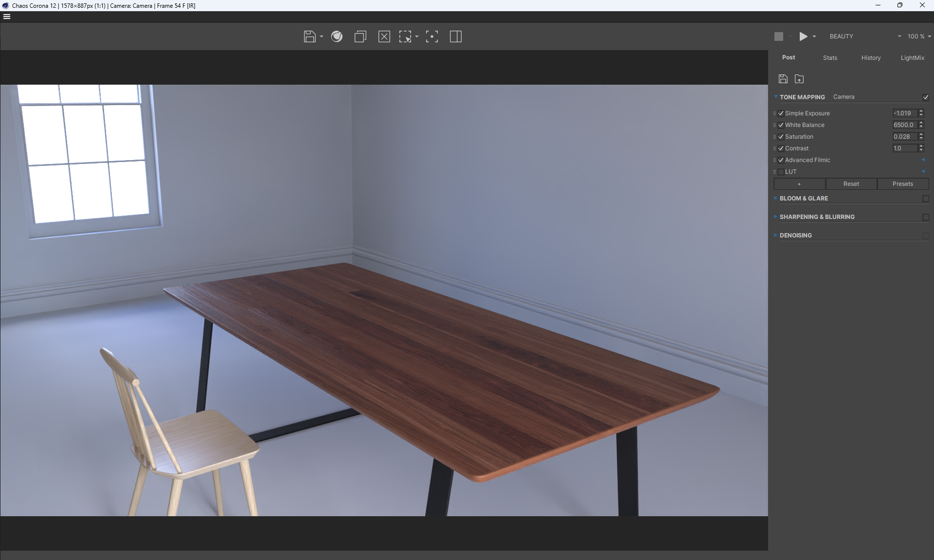Switch to the History tab
934x560 pixels.
click(871, 58)
